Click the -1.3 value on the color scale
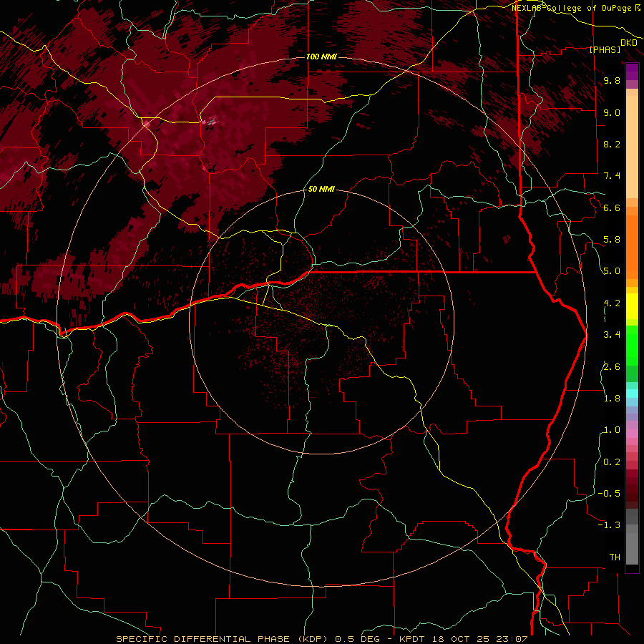This screenshot has height=644, width=644. tap(609, 525)
